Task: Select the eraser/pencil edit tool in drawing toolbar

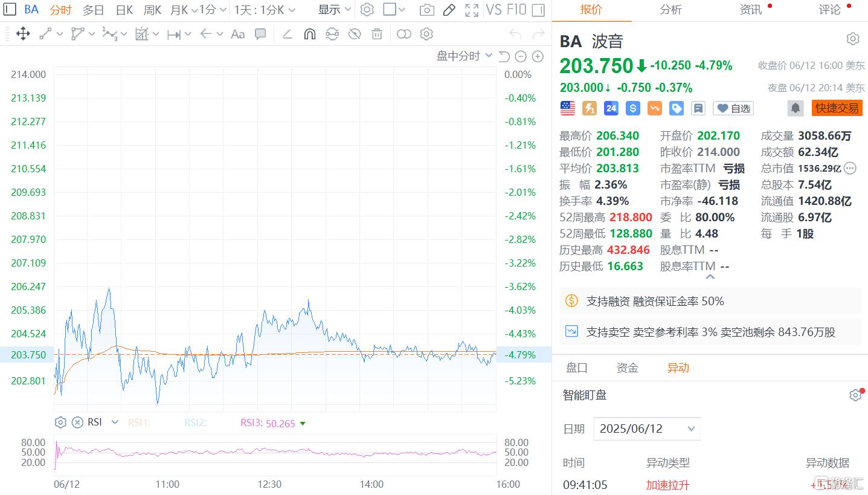Action: point(288,34)
